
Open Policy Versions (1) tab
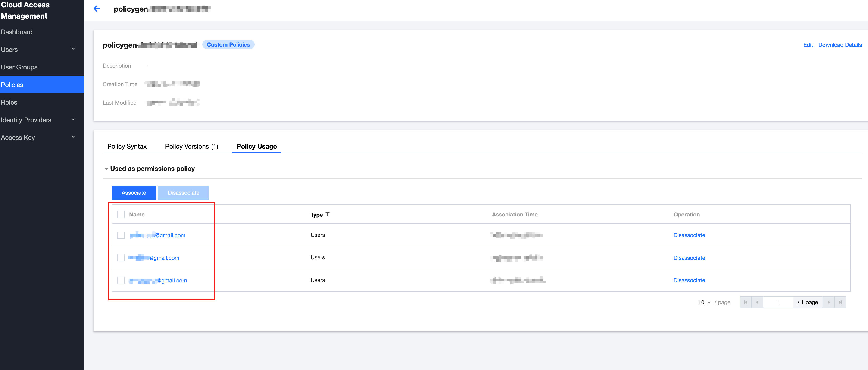[191, 146]
